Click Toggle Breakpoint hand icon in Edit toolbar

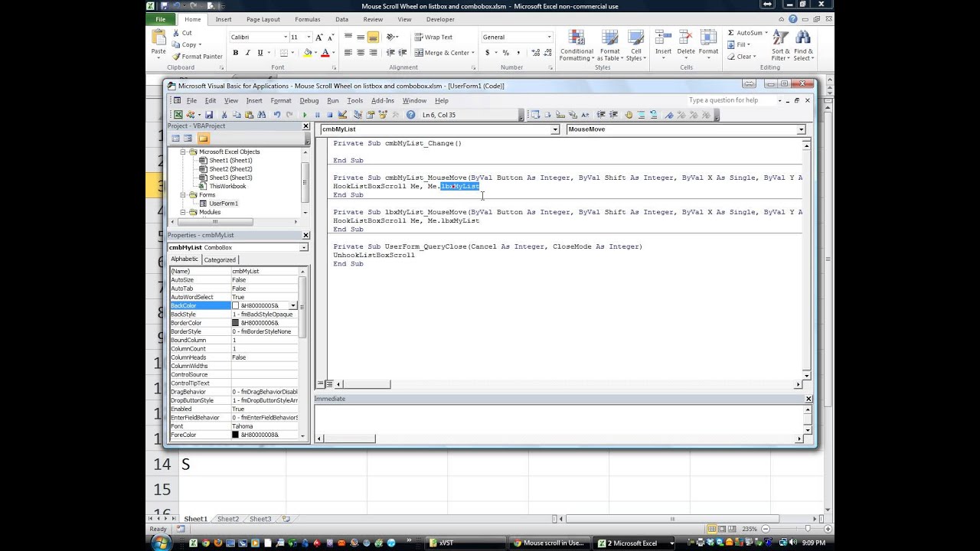click(x=629, y=115)
